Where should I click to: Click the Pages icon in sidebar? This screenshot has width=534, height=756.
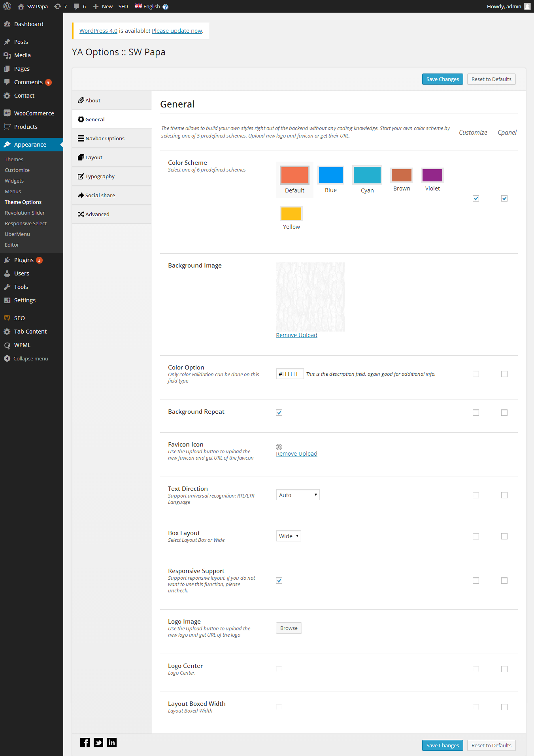click(7, 69)
